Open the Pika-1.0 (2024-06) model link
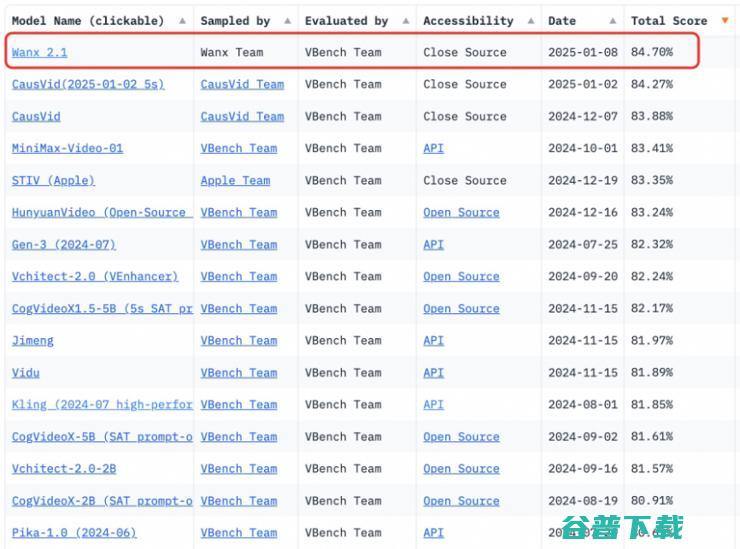740x549 pixels. click(74, 532)
